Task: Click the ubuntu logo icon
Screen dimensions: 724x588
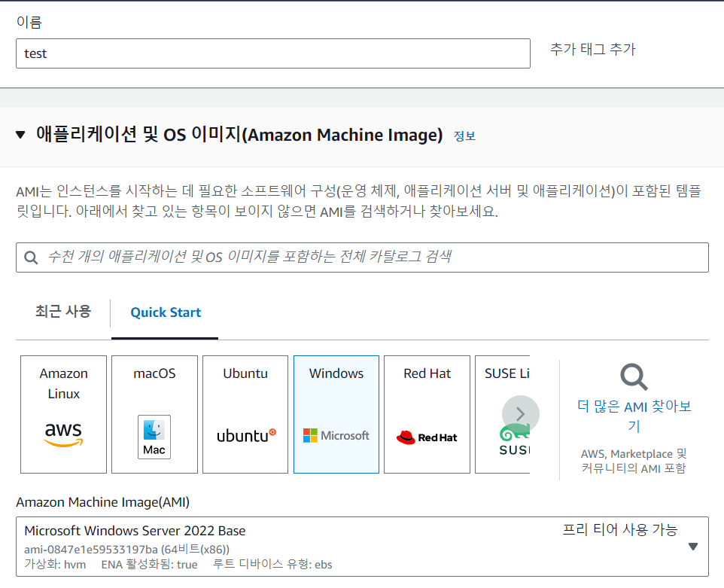Action: coord(247,436)
